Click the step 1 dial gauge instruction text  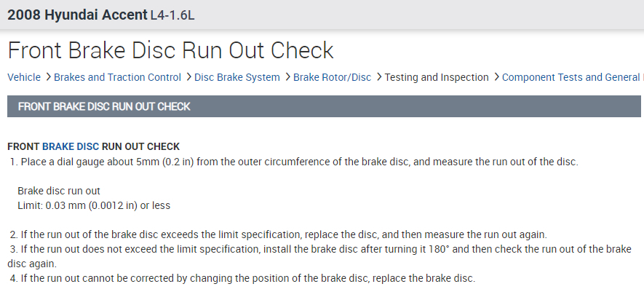pyautogui.click(x=298, y=162)
